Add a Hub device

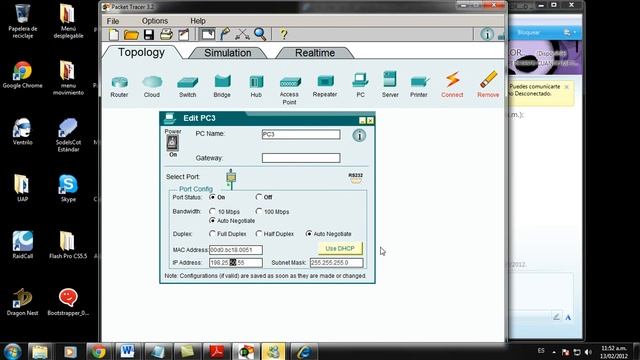[x=256, y=87]
